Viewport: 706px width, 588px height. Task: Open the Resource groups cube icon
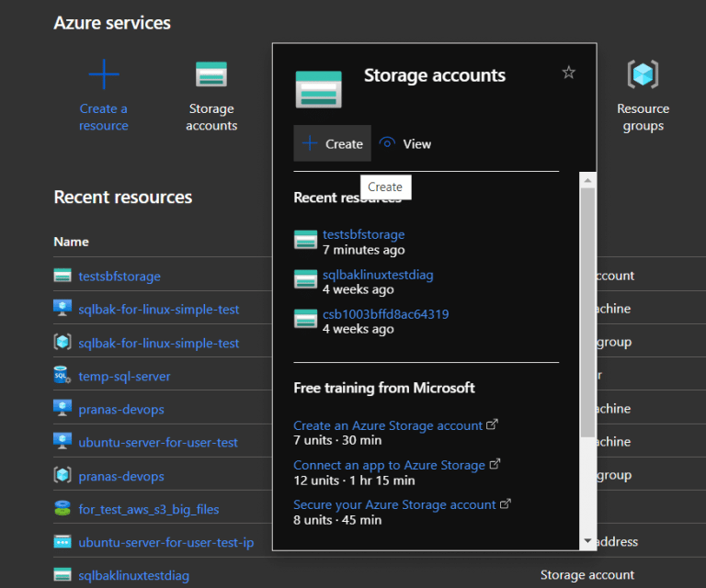643,74
